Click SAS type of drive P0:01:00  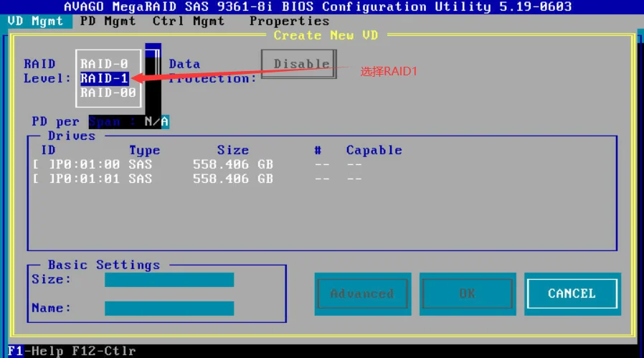point(140,164)
